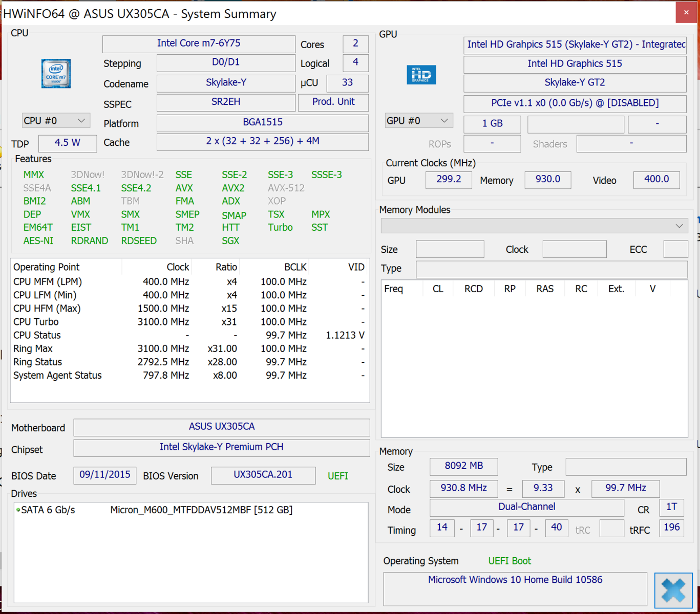This screenshot has height=614, width=700.
Task: Click the Video clock value 400.0
Action: click(x=656, y=180)
